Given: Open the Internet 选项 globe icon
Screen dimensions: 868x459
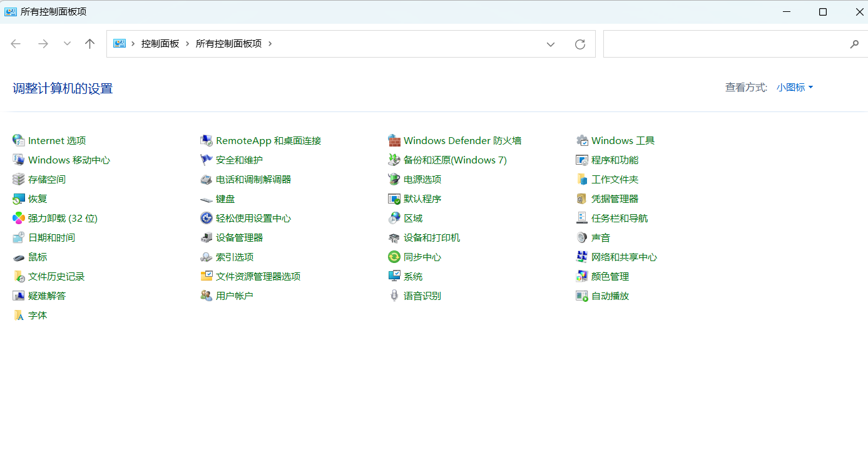Looking at the screenshot, I should pyautogui.click(x=18, y=140).
